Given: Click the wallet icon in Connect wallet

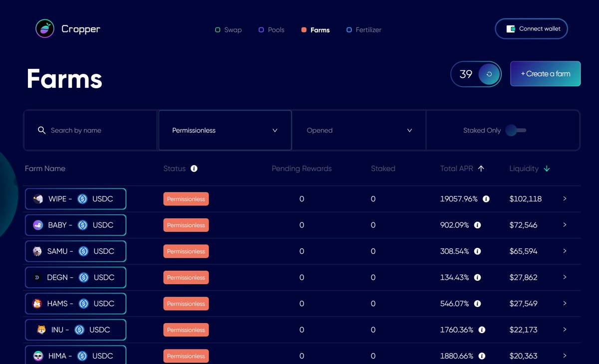Looking at the screenshot, I should (511, 29).
